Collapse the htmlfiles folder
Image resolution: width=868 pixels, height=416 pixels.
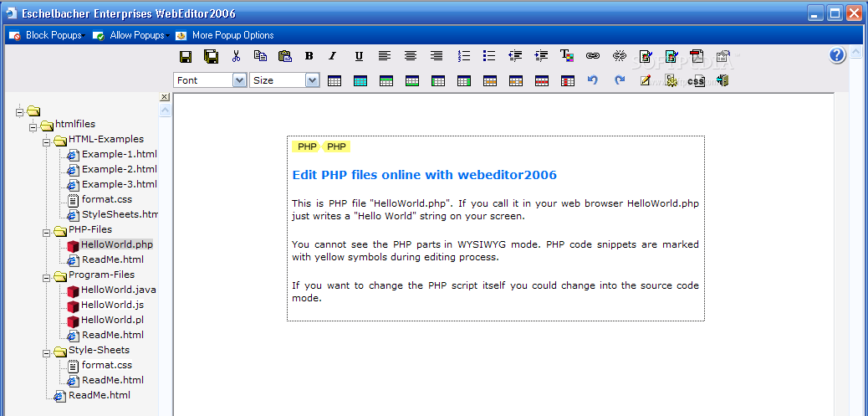coord(33,127)
